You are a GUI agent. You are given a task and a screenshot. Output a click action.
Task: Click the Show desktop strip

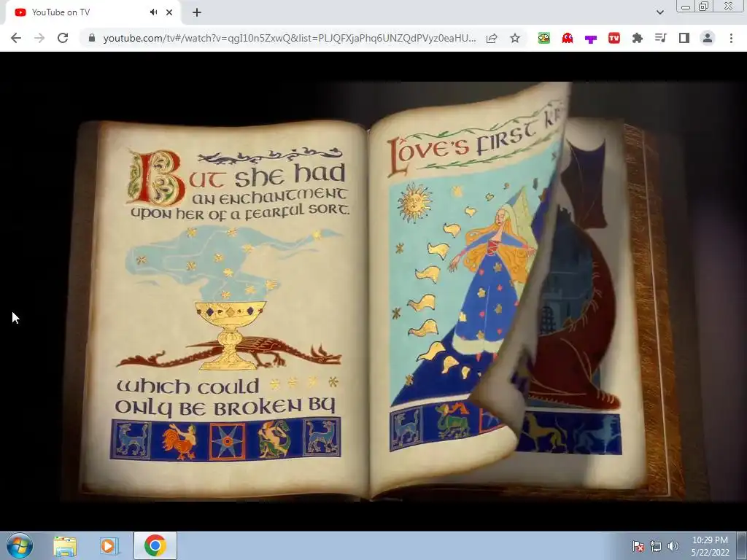click(742, 545)
